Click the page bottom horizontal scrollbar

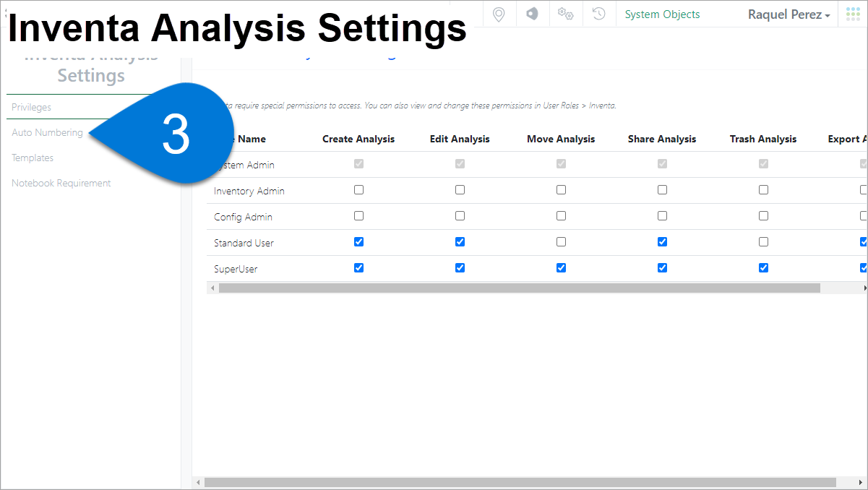click(x=520, y=482)
